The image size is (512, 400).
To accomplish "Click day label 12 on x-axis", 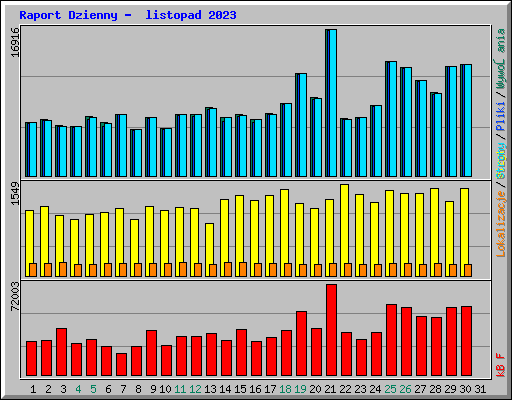I will [x=195, y=389].
